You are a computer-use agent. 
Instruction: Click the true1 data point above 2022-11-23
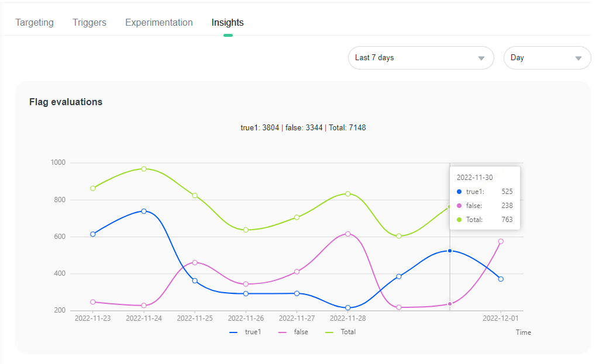93,234
